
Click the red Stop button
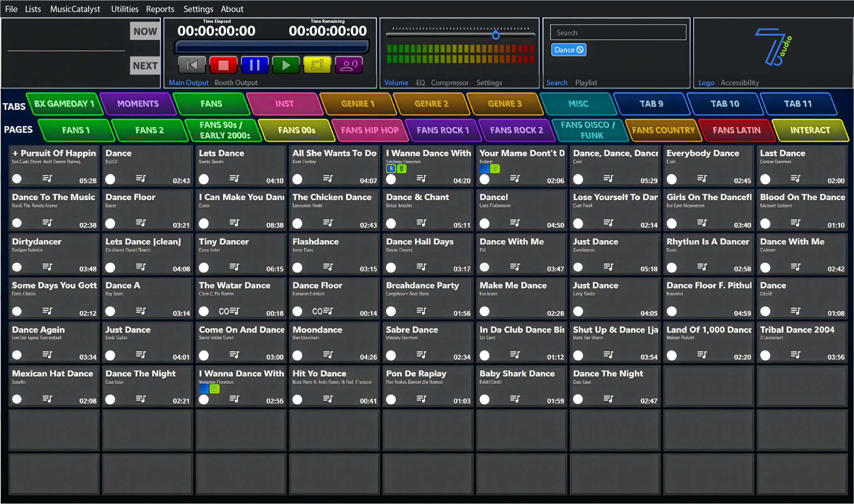pos(223,65)
